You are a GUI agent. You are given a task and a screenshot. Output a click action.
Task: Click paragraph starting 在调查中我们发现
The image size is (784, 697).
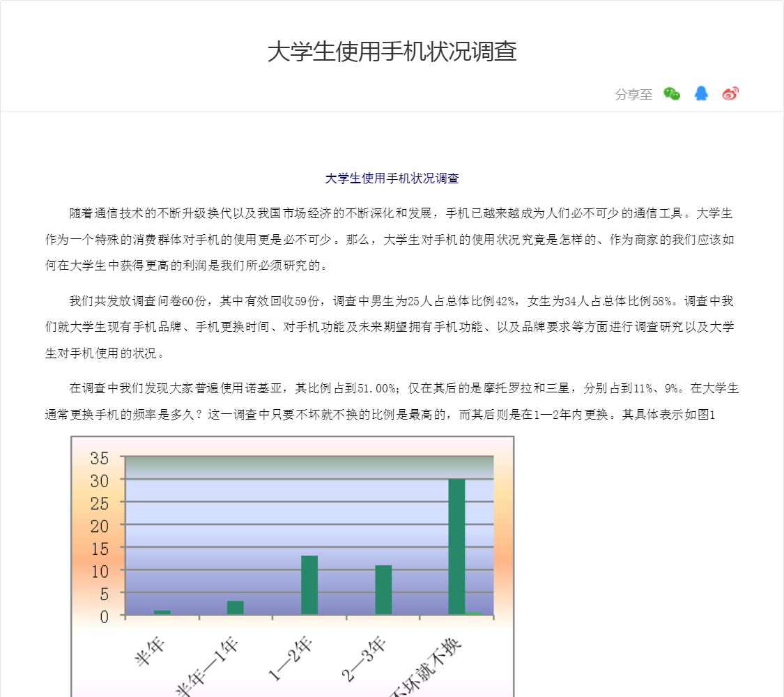[392, 401]
